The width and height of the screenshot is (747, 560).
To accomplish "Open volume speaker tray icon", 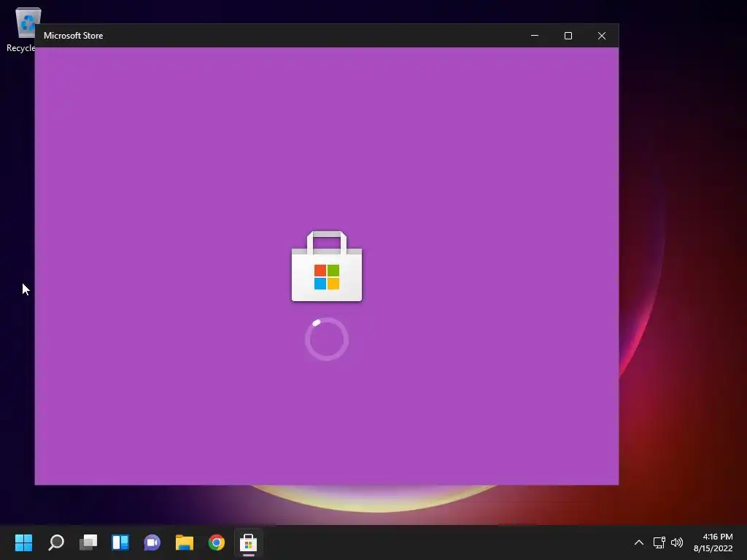I will [x=676, y=542].
